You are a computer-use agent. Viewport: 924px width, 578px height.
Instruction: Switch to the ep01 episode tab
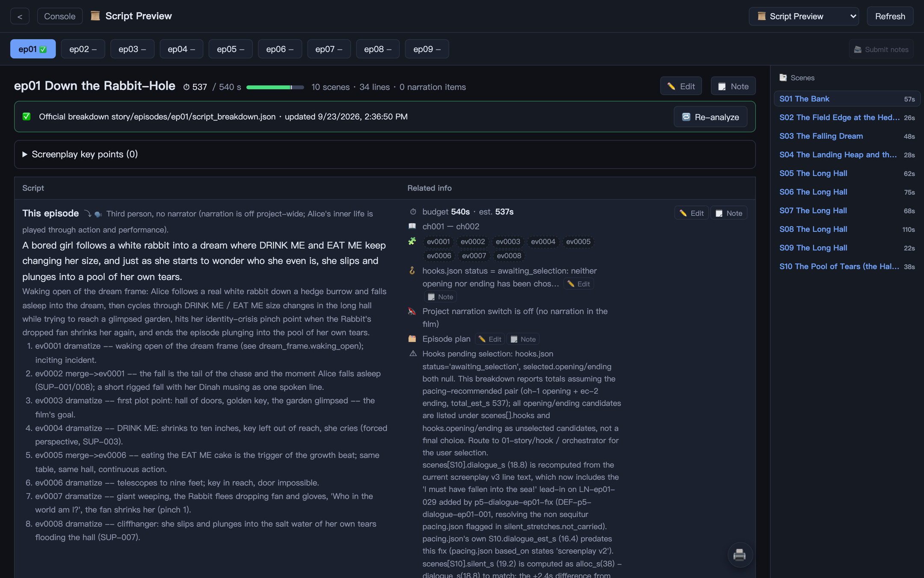coord(33,49)
